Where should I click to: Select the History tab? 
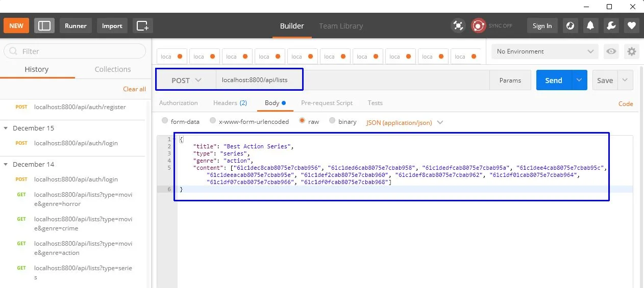pyautogui.click(x=37, y=69)
